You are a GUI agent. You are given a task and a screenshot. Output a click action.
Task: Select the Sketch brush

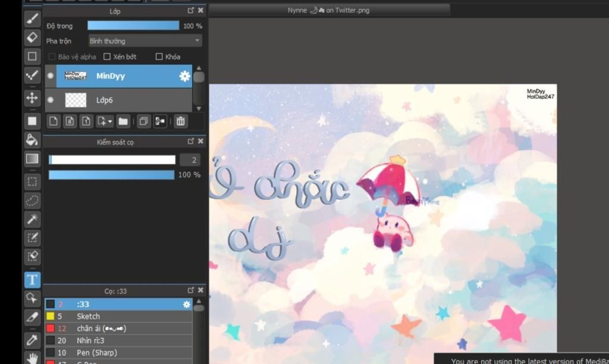[x=118, y=316]
